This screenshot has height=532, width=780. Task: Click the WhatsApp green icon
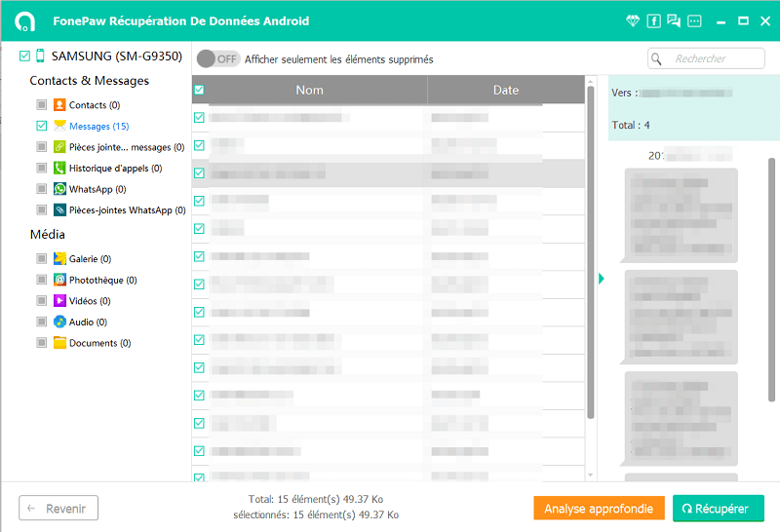[x=59, y=189]
